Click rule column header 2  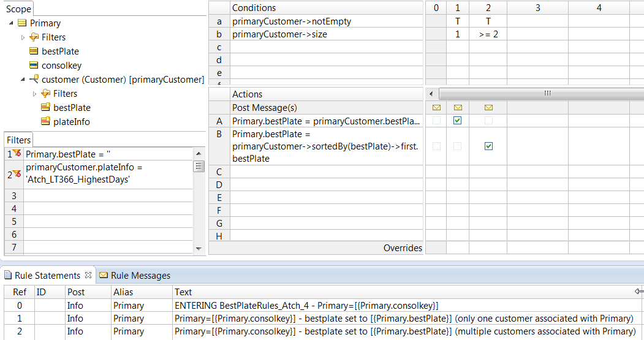488,8
